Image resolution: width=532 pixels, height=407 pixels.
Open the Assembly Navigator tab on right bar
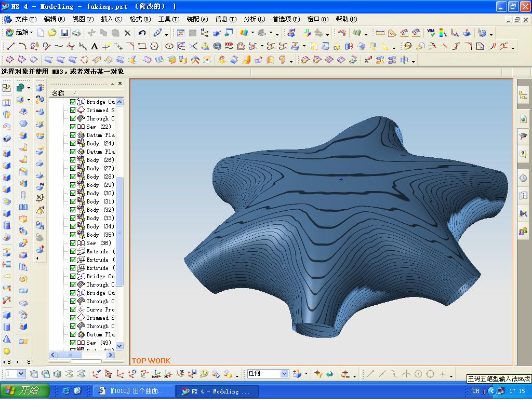(x=523, y=96)
